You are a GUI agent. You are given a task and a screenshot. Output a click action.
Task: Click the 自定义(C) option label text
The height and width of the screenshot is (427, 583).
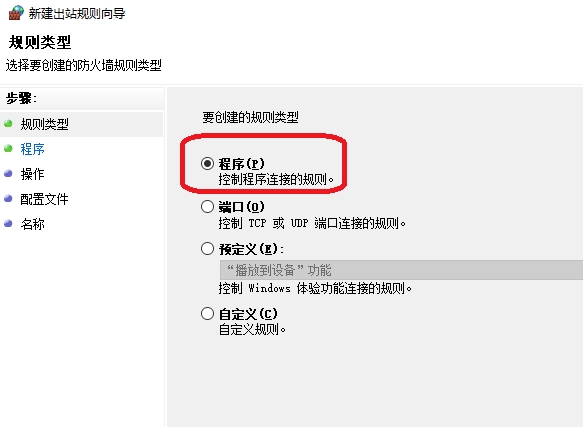248,314
